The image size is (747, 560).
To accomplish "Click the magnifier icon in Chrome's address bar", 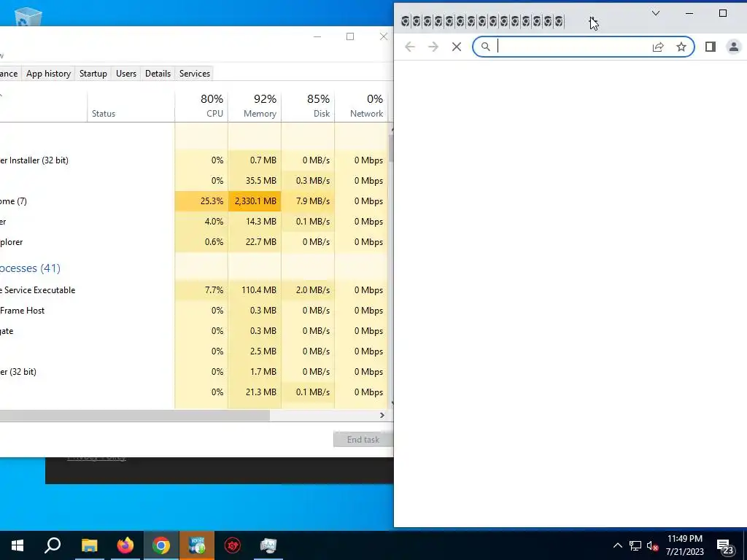I will pos(485,47).
